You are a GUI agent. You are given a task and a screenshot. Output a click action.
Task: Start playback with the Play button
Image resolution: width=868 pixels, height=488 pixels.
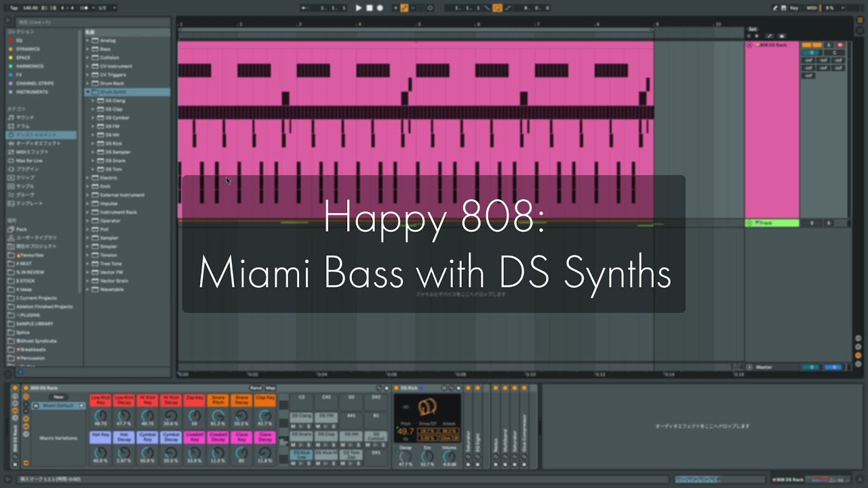point(359,8)
